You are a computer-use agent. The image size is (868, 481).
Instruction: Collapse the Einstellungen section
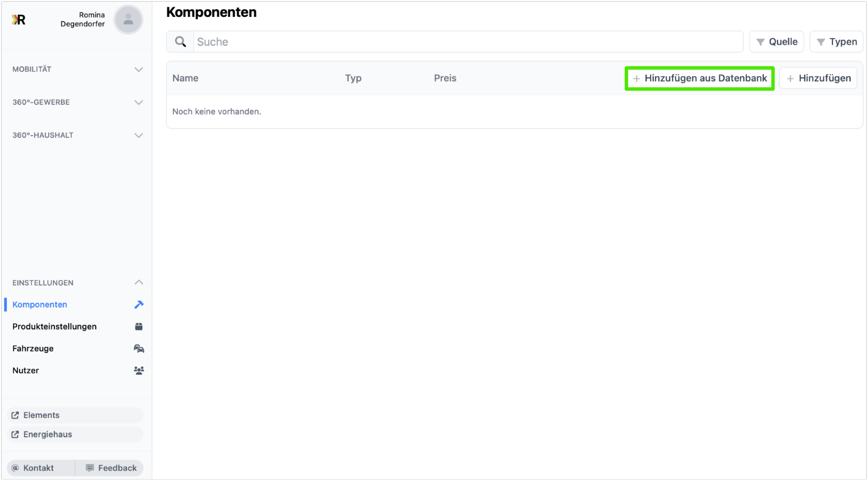click(x=139, y=282)
